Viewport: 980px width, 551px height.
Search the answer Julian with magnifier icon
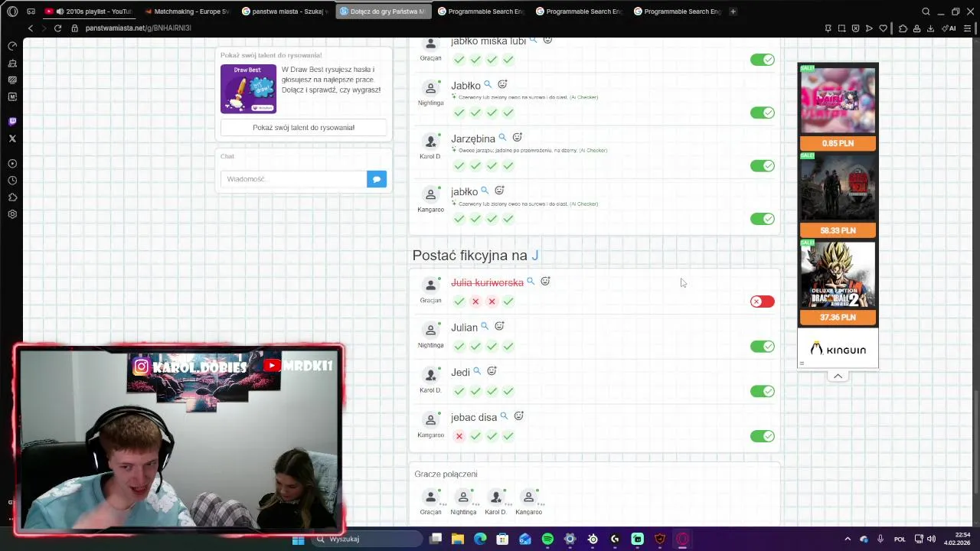[485, 327]
